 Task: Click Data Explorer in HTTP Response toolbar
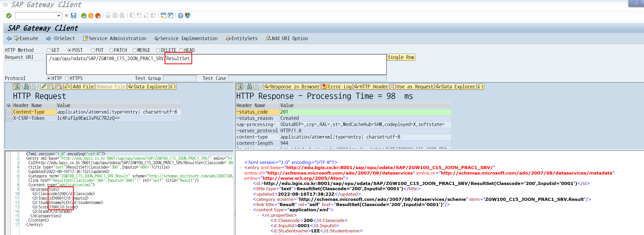coord(456,86)
